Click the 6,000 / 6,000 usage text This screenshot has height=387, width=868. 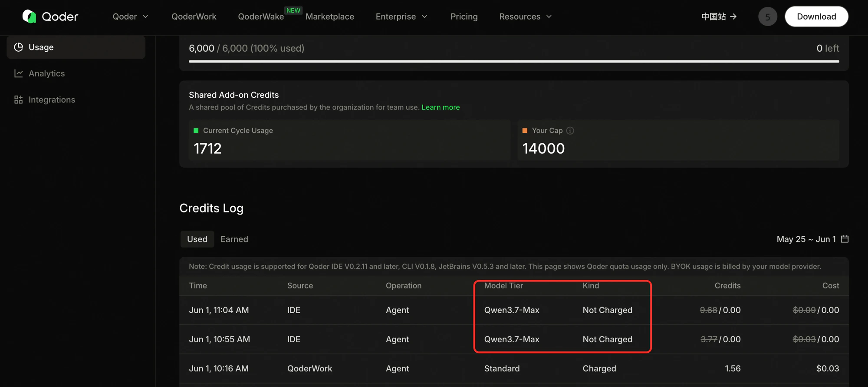pyautogui.click(x=247, y=48)
